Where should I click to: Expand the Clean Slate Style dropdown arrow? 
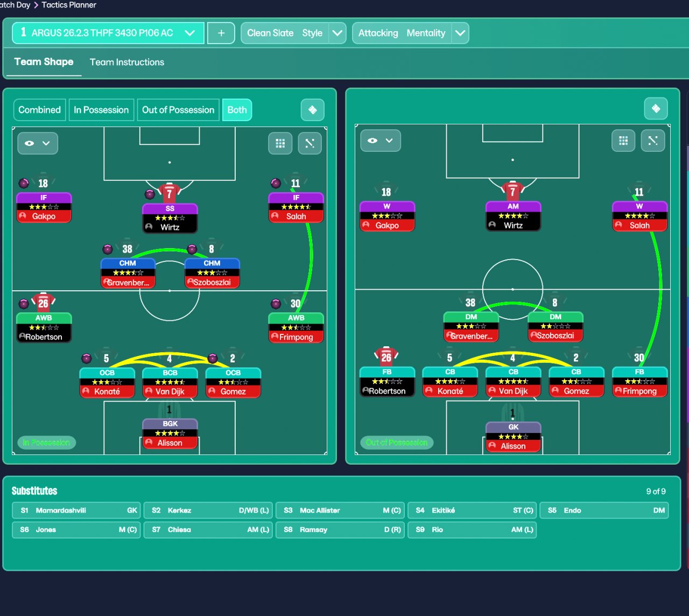click(338, 33)
